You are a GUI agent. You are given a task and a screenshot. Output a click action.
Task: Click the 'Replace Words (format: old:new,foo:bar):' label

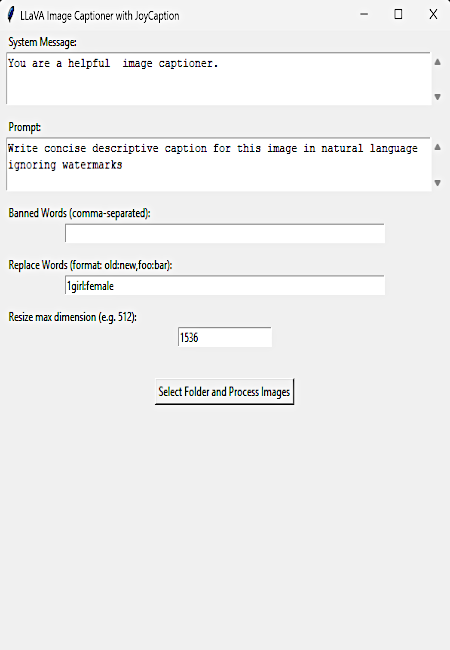pos(90,265)
